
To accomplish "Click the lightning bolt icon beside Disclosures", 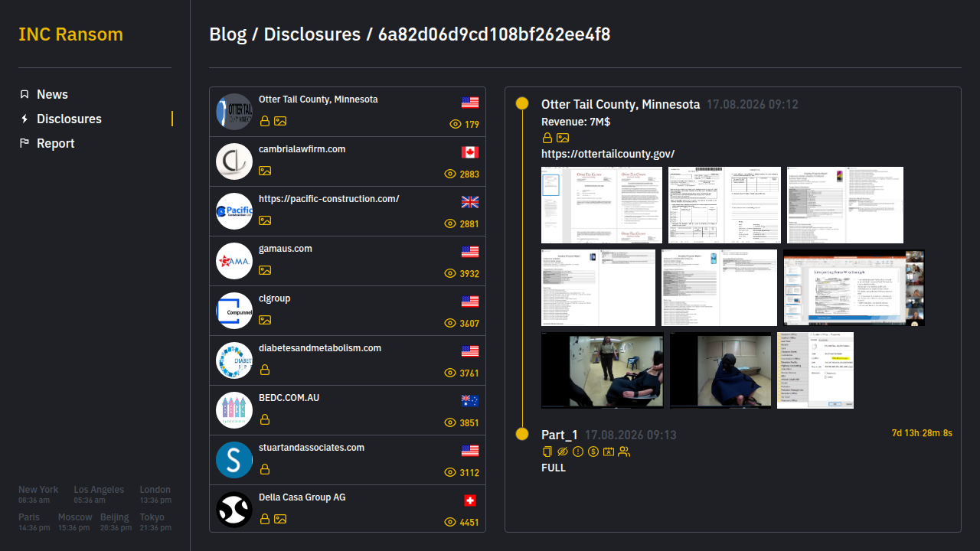I will click(x=24, y=119).
